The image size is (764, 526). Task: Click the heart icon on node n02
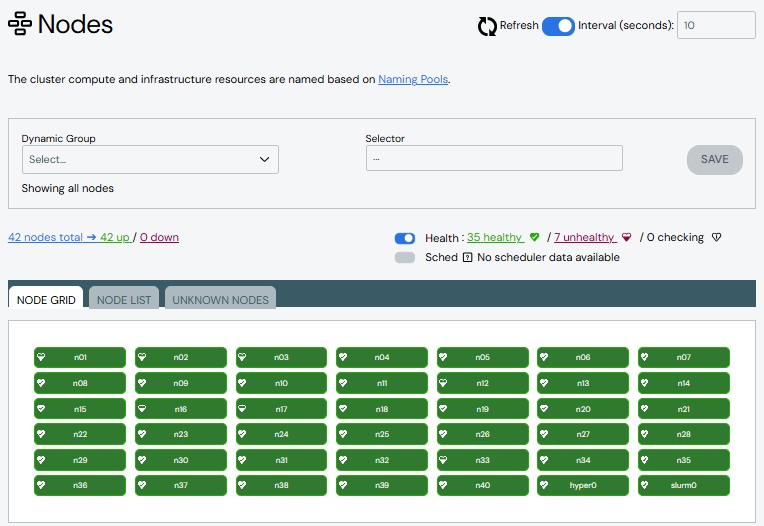point(142,357)
